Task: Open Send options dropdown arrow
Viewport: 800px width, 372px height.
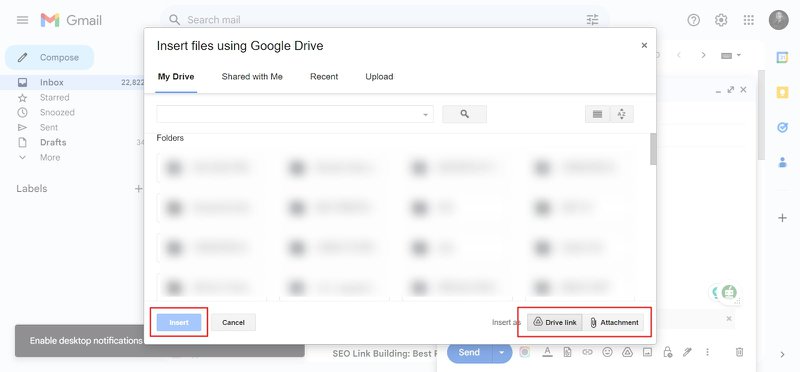Action: (x=502, y=353)
